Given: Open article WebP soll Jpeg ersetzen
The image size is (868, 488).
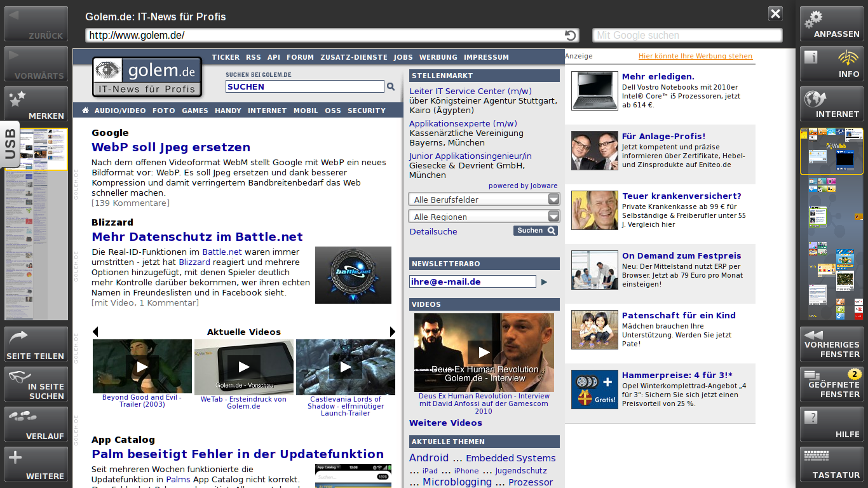Looking at the screenshot, I should [171, 147].
